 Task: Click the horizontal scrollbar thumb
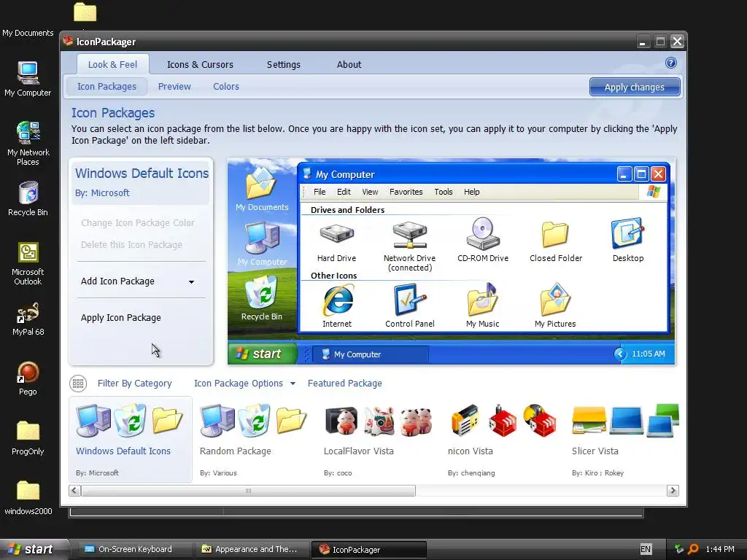pyautogui.click(x=248, y=491)
